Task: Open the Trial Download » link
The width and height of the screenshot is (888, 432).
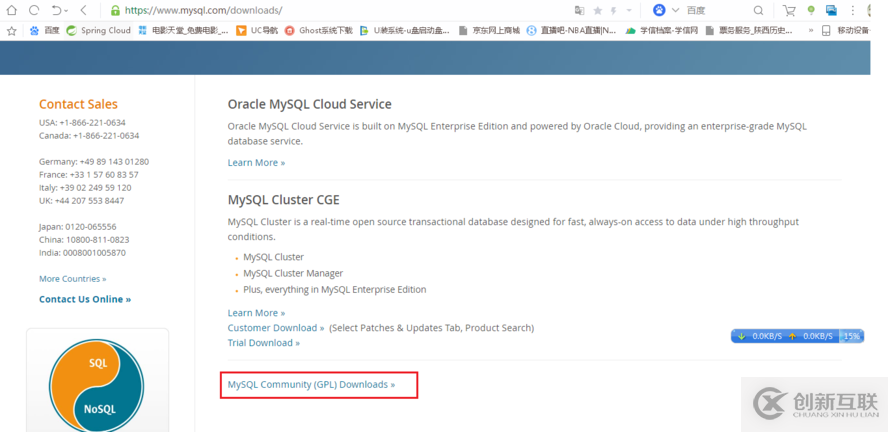Action: coord(263,343)
